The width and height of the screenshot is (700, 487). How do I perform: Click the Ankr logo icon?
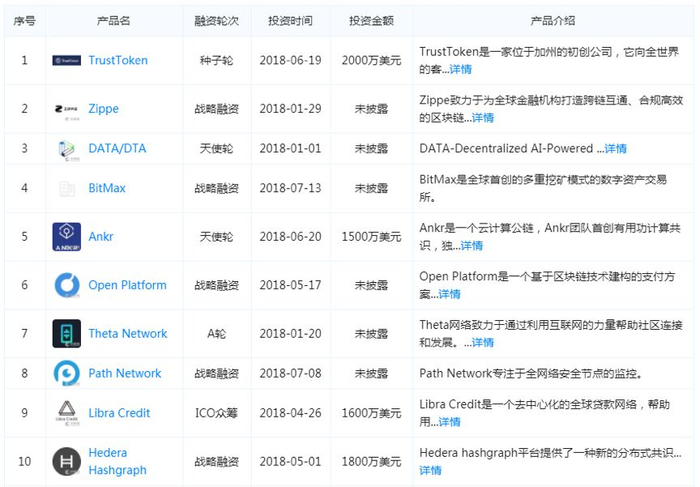67,237
